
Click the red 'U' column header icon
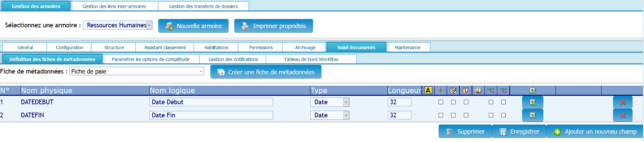(x=466, y=90)
